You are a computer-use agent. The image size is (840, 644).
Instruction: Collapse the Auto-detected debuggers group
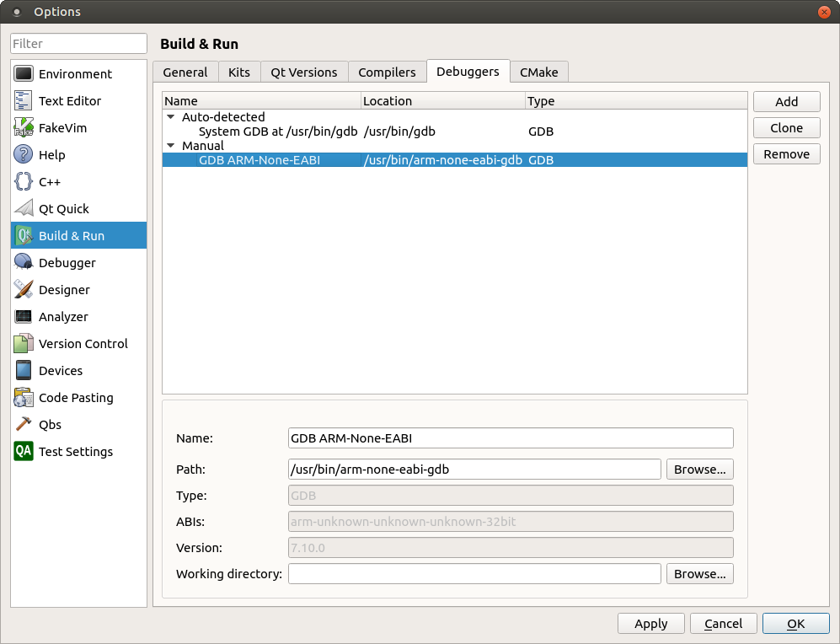[171, 117]
